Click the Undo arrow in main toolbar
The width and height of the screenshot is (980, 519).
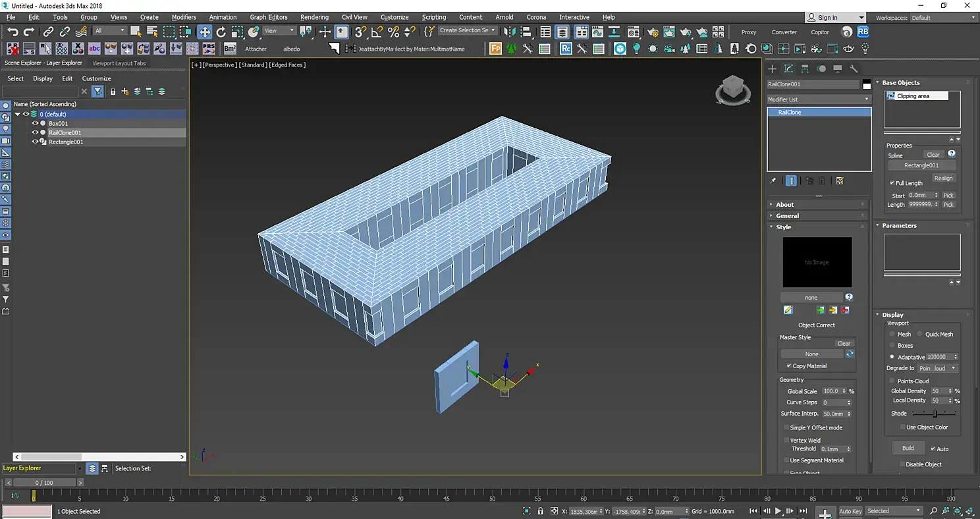click(13, 32)
